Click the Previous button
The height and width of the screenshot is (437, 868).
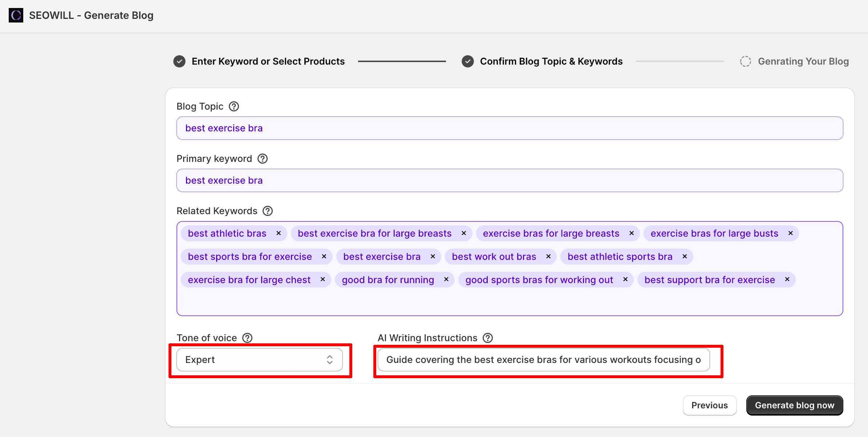point(709,405)
